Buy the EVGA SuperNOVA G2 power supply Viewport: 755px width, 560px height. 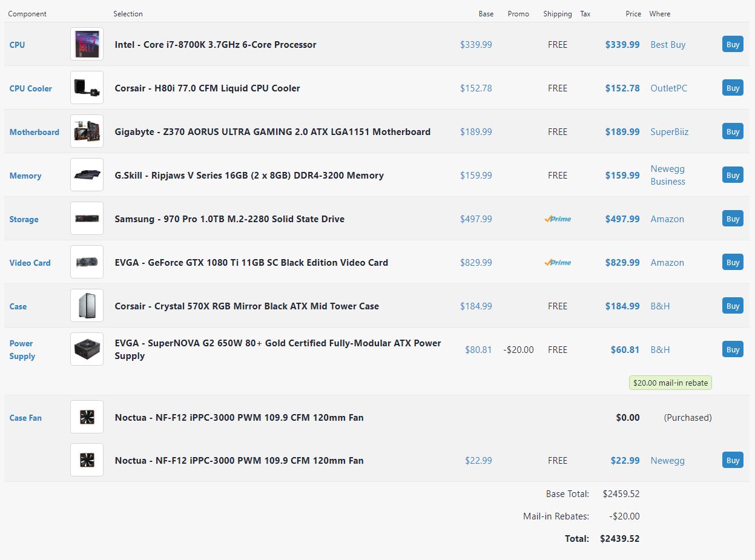pos(733,349)
